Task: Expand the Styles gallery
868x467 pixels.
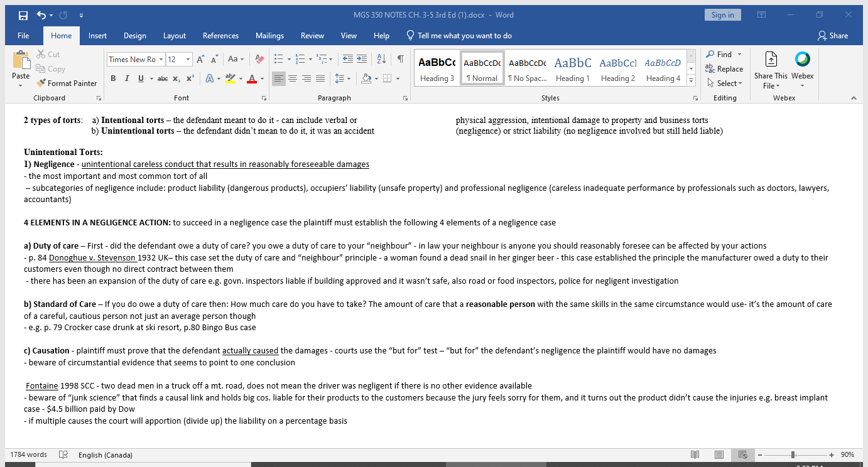Action: click(690, 80)
